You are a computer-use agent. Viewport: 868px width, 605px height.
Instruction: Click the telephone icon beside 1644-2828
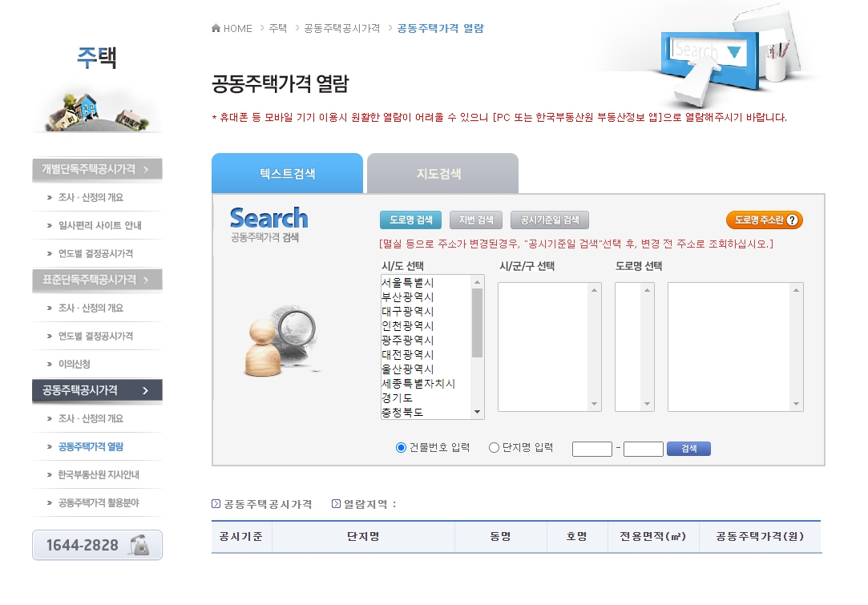139,545
